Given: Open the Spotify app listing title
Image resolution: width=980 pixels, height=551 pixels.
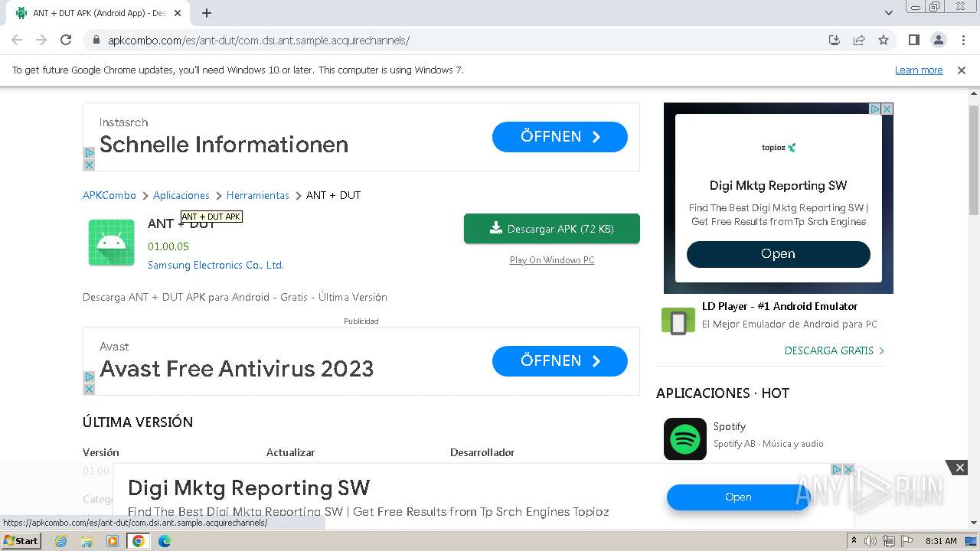Looking at the screenshot, I should tap(730, 427).
